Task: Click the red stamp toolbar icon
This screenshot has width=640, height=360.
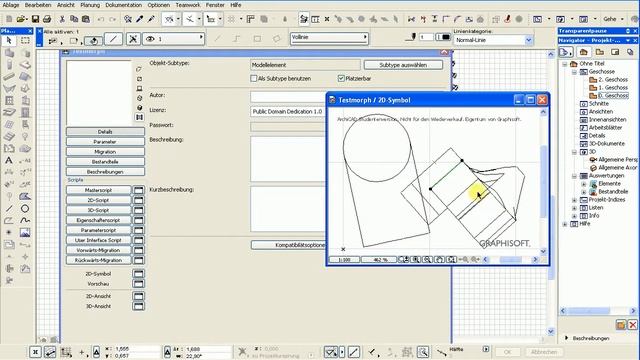Action: (508, 19)
